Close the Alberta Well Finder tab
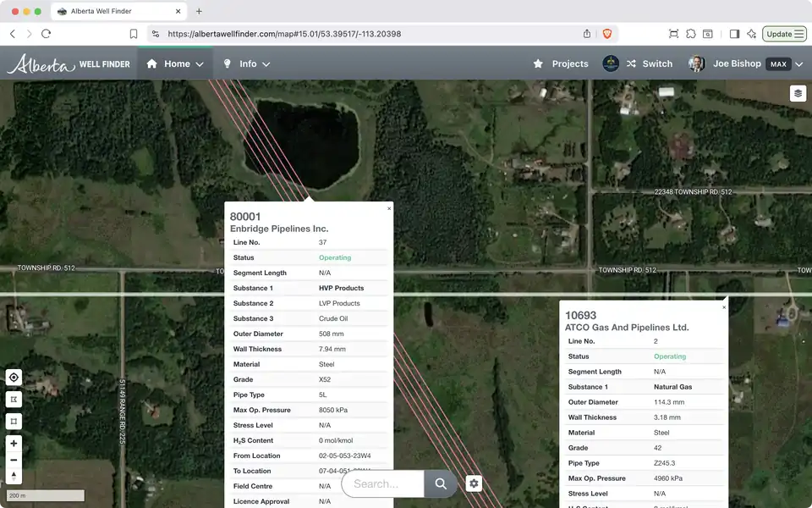 (x=178, y=11)
